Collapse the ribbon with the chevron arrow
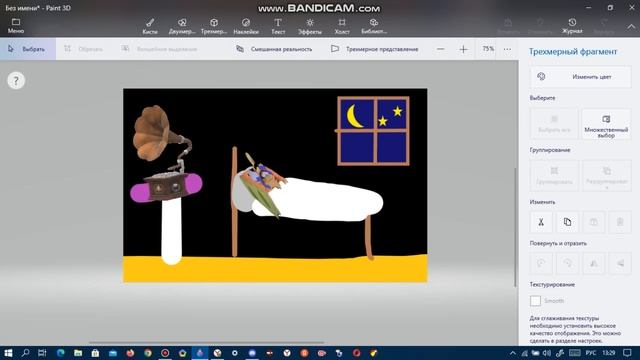Viewport: 640px width, 360px height. click(x=631, y=27)
